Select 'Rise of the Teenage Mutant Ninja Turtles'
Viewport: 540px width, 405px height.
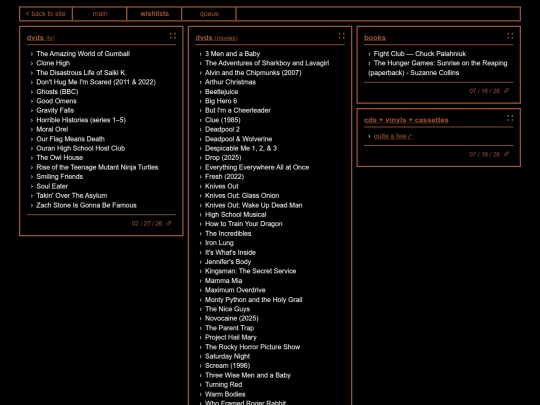pyautogui.click(x=97, y=167)
